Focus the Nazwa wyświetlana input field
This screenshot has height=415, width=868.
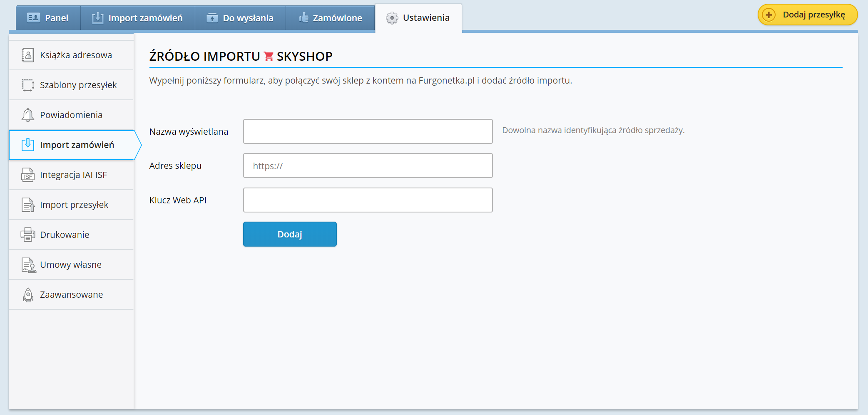pos(368,131)
